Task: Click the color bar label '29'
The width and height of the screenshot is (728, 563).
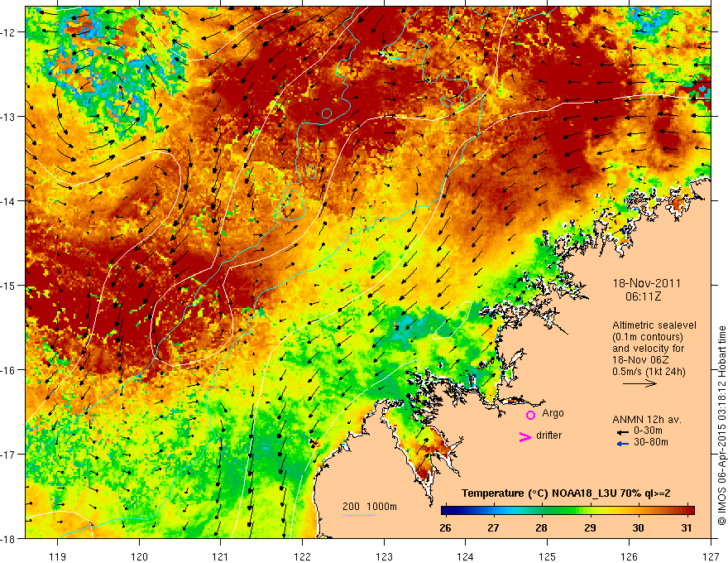Action: (x=590, y=528)
